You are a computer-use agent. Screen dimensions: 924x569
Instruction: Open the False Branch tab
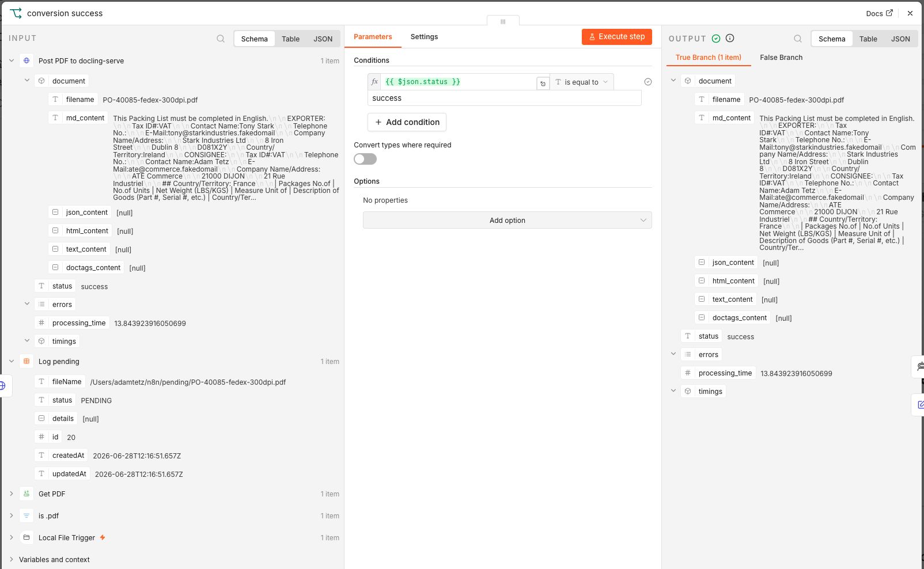tap(781, 58)
